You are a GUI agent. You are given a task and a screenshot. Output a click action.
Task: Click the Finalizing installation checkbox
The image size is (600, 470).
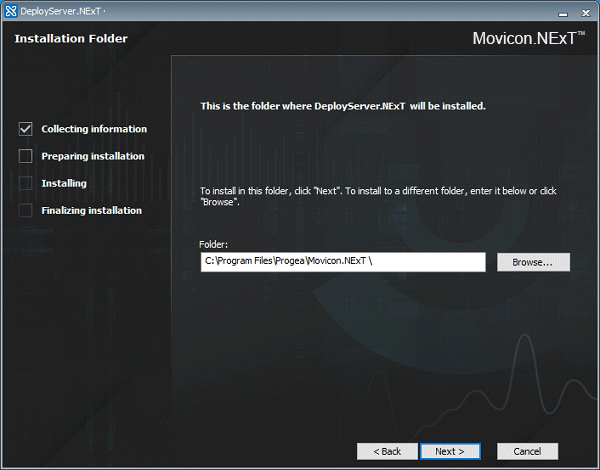pyautogui.click(x=26, y=211)
